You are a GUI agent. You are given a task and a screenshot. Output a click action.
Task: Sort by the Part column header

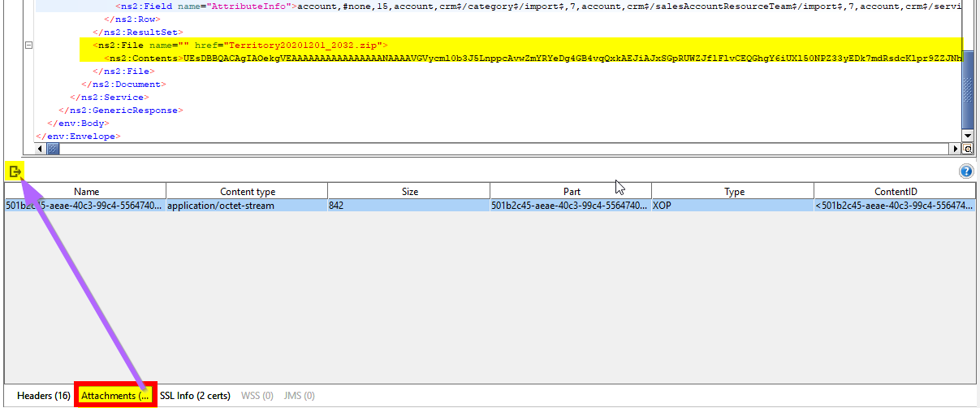pos(571,192)
